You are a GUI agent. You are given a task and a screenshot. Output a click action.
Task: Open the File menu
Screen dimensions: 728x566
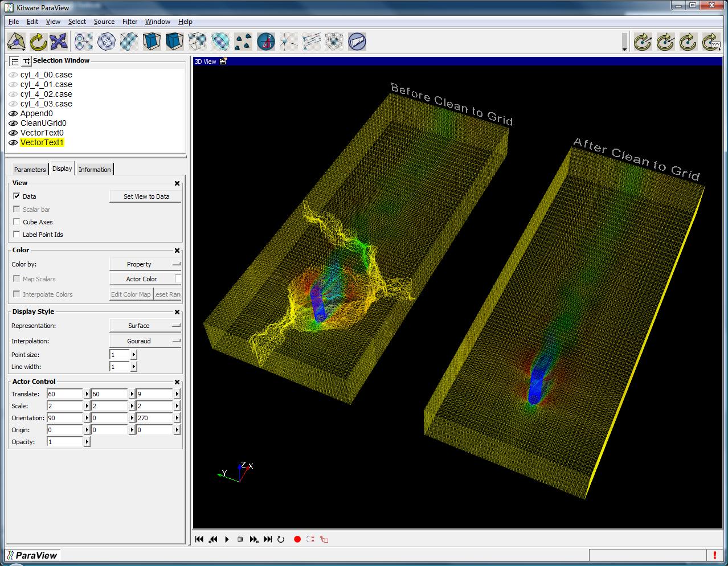point(14,22)
